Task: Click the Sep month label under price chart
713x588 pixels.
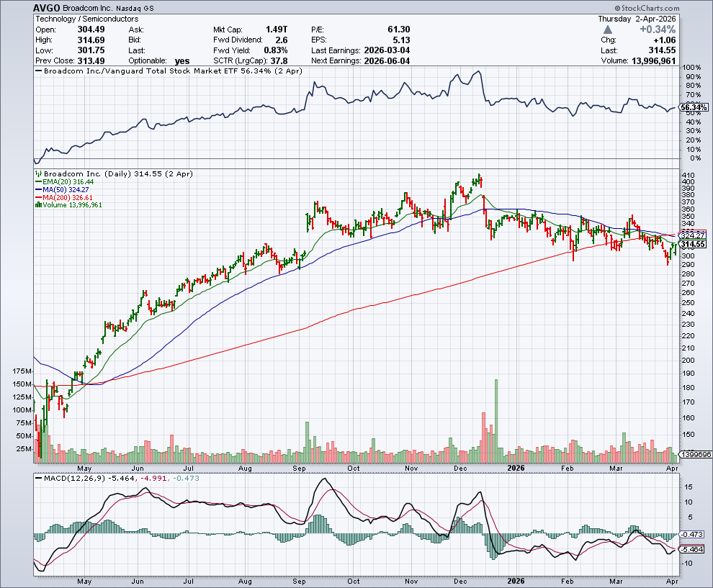Action: [299, 468]
